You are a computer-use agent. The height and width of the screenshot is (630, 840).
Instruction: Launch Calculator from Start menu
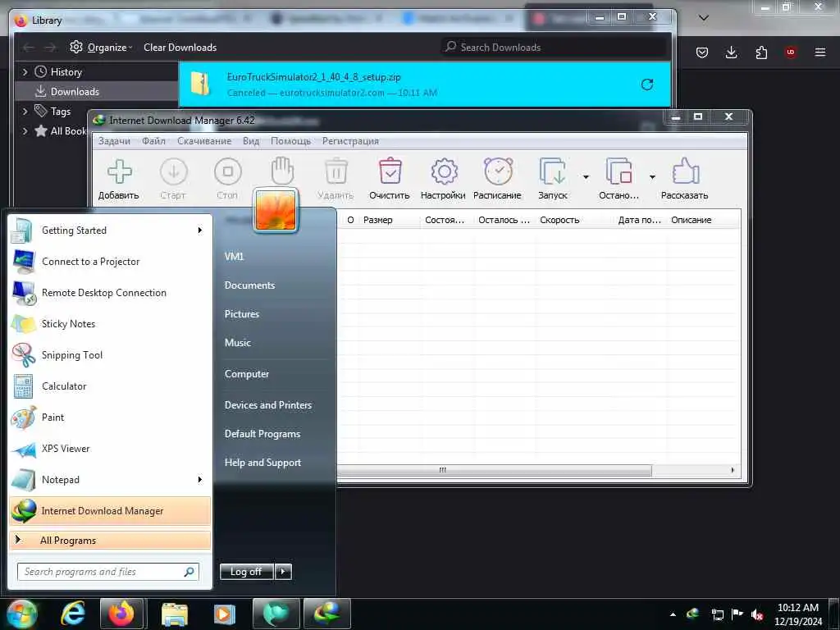click(x=111, y=386)
